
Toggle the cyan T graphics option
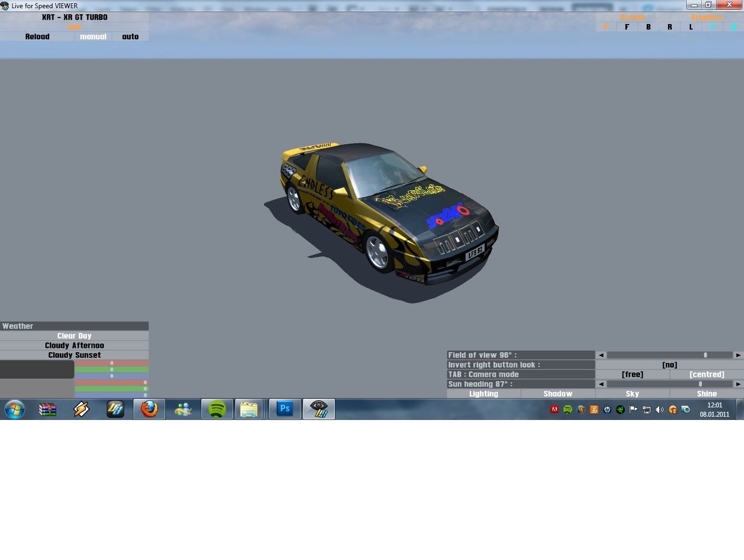point(712,27)
